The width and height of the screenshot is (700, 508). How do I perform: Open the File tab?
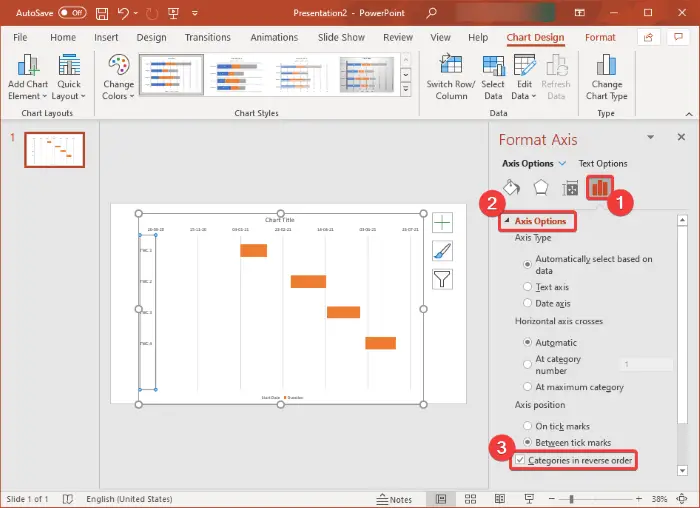pos(20,37)
